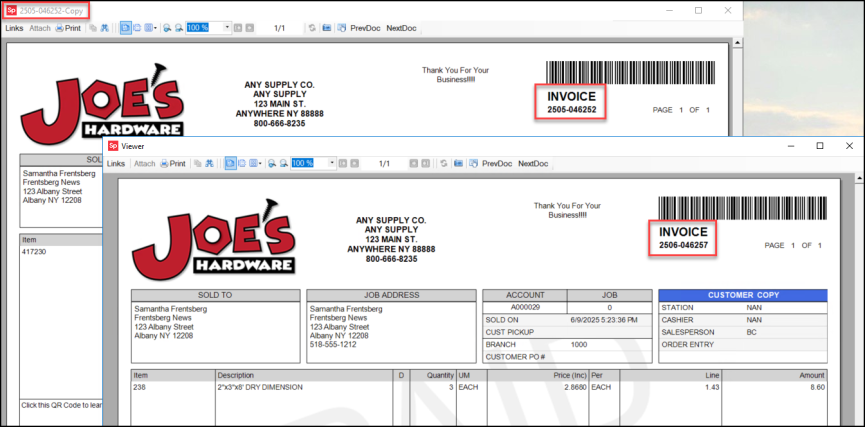Click NextDoc in the back invoice window
The width and height of the screenshot is (865, 427).
point(401,28)
